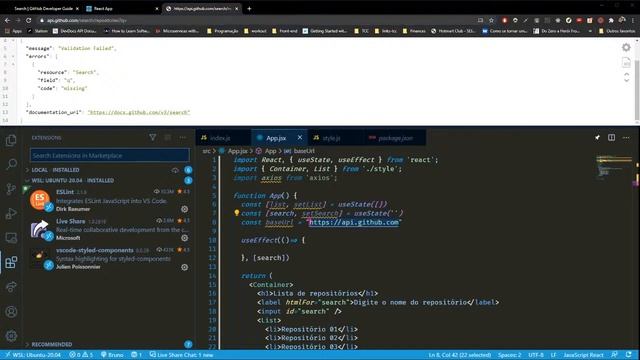Open the browser extensions puzzle icon

[x=611, y=20]
